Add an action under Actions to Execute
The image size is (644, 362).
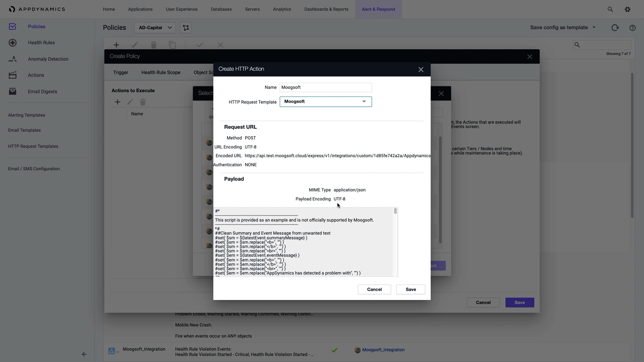(117, 102)
